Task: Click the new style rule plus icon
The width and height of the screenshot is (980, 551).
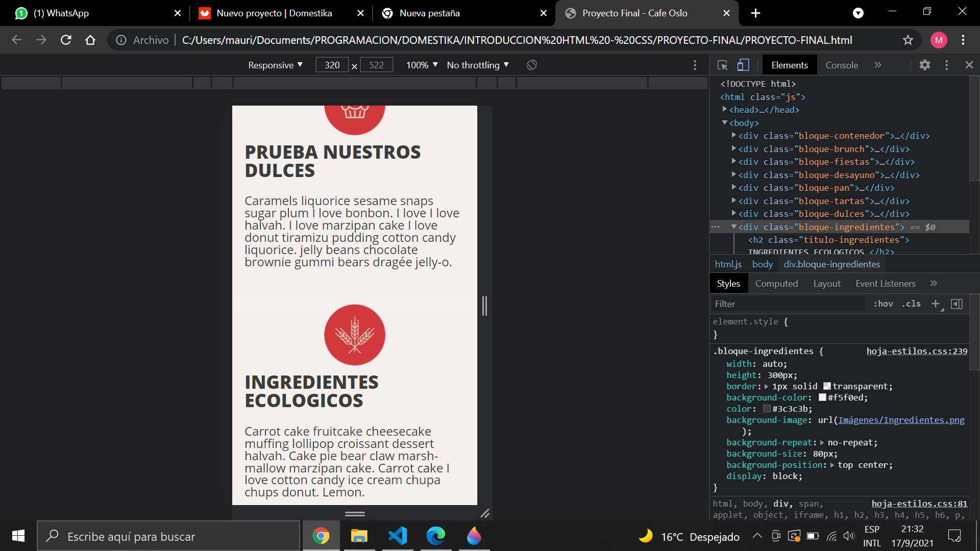Action: tap(936, 304)
